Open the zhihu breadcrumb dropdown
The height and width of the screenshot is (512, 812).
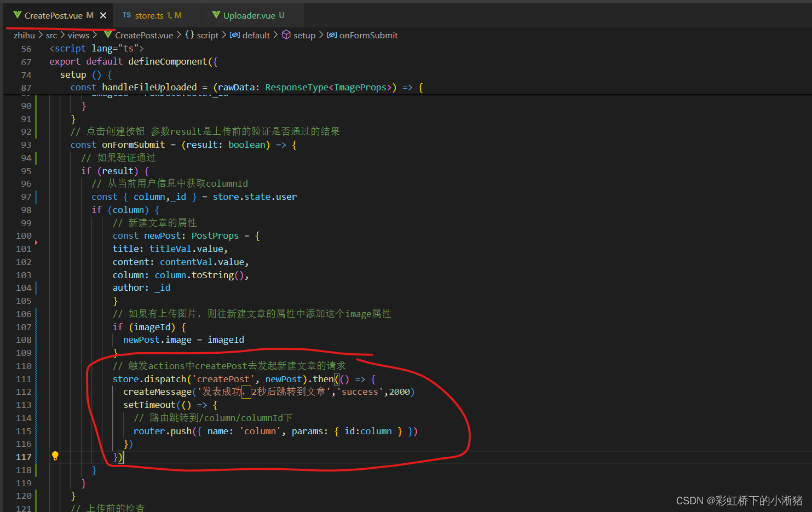click(24, 35)
